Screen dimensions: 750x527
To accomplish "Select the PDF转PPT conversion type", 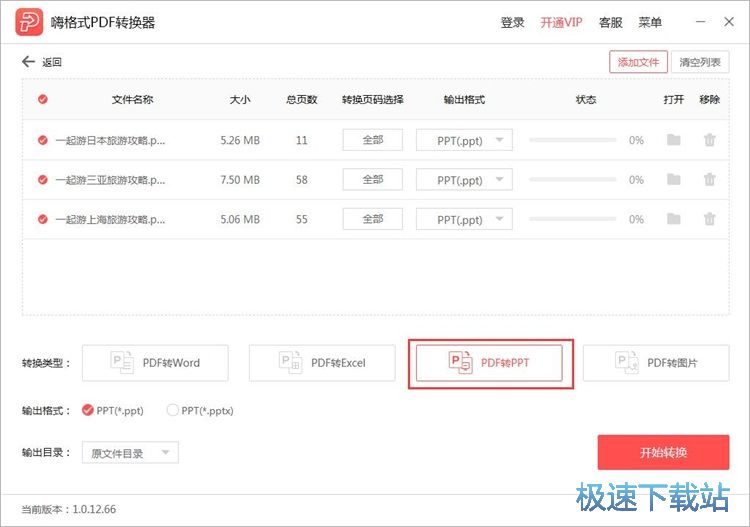I will [489, 363].
